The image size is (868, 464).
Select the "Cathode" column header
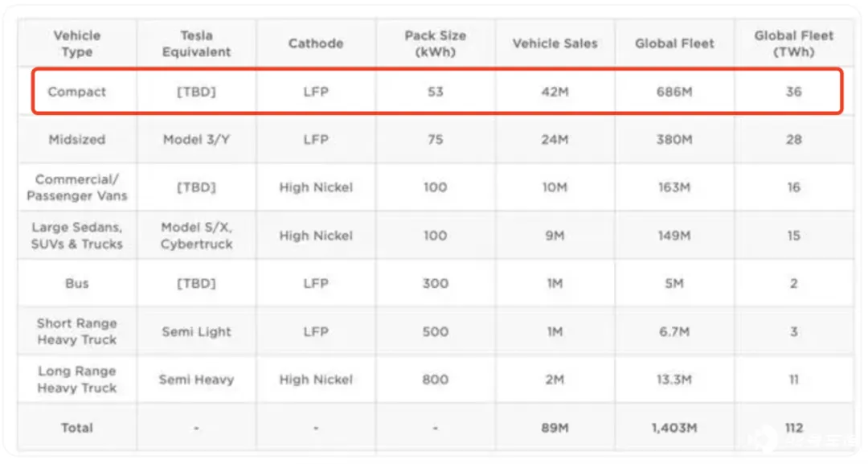coord(316,43)
